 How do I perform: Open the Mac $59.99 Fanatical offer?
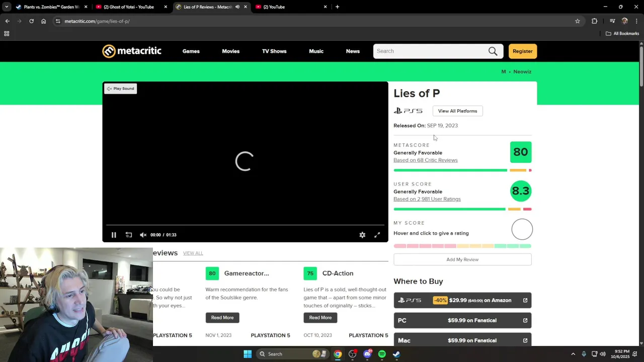click(462, 340)
